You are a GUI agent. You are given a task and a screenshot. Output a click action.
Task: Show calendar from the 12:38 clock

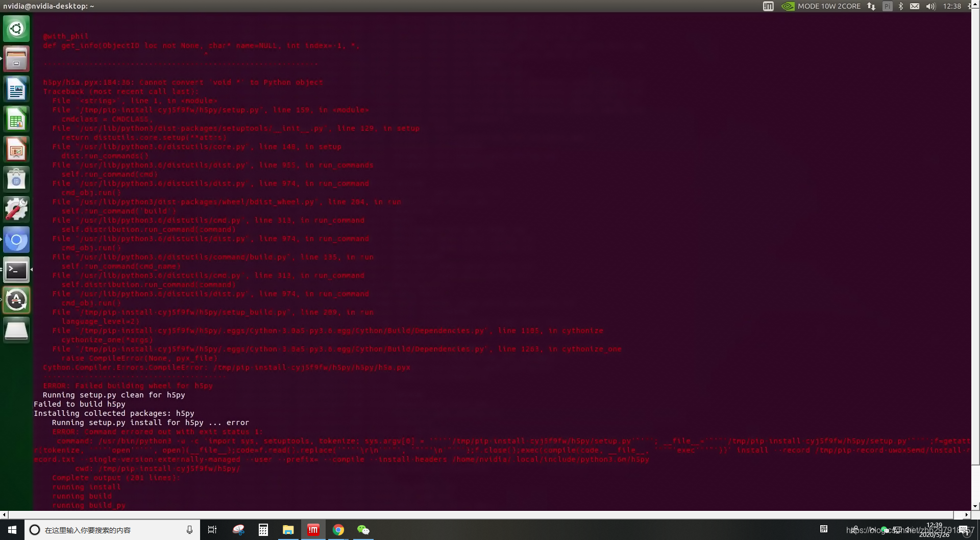click(952, 6)
